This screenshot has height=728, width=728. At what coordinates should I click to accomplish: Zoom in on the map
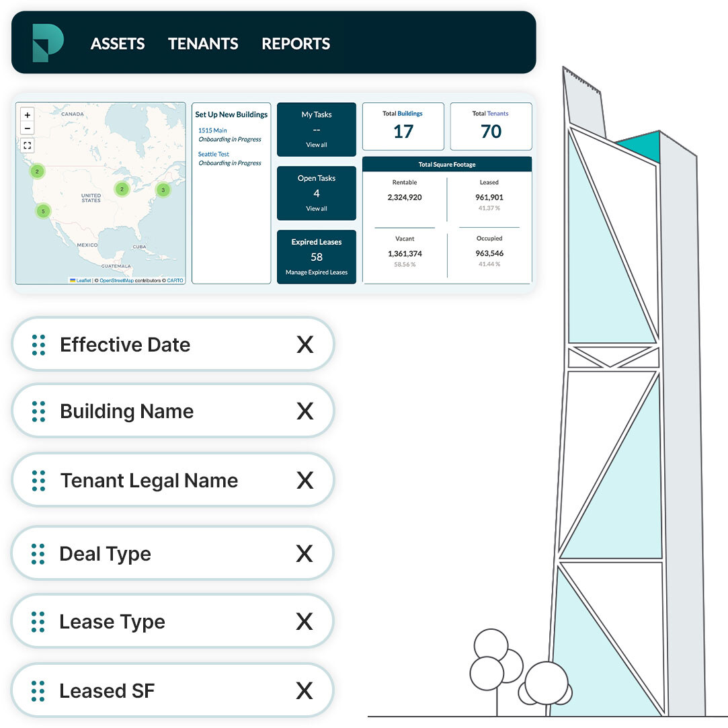point(28,115)
